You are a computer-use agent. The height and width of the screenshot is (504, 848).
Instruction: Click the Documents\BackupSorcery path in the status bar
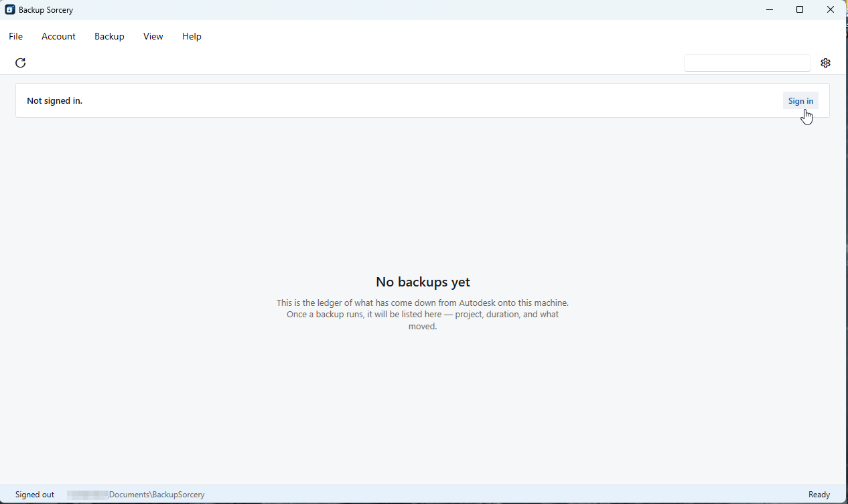136,495
